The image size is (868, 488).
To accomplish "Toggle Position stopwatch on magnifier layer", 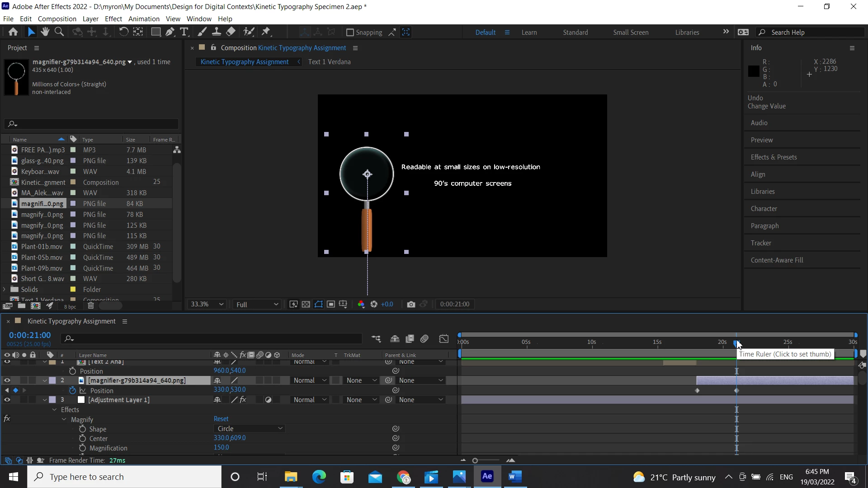I will [x=72, y=390].
